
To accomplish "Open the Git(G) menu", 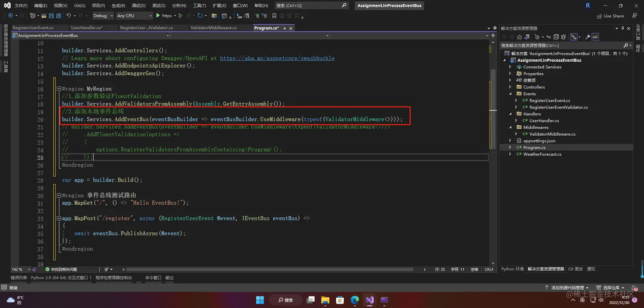I will 80,6.
